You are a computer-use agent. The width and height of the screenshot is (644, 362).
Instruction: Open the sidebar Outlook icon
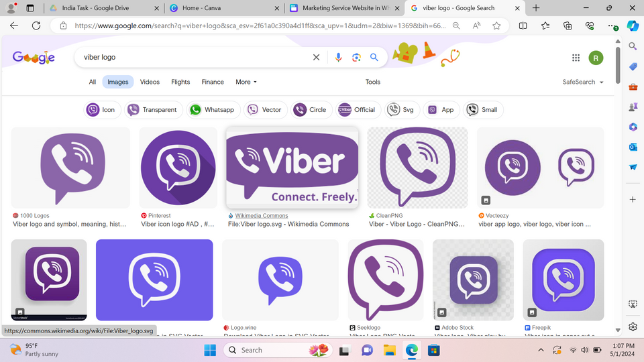[633, 147]
